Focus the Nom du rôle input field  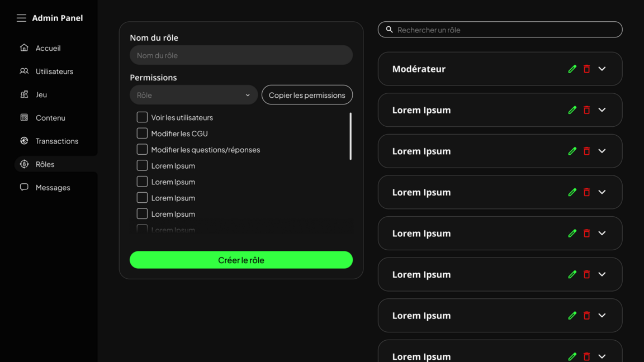241,55
